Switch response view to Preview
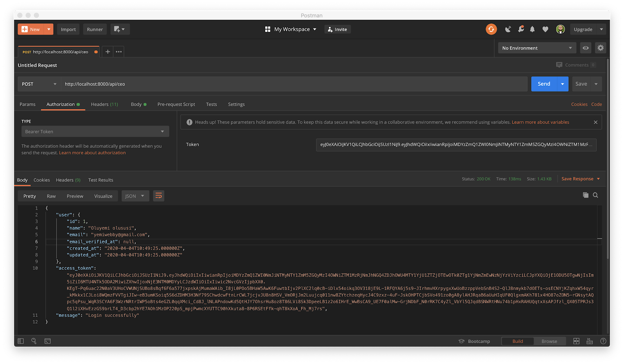 tap(75, 196)
